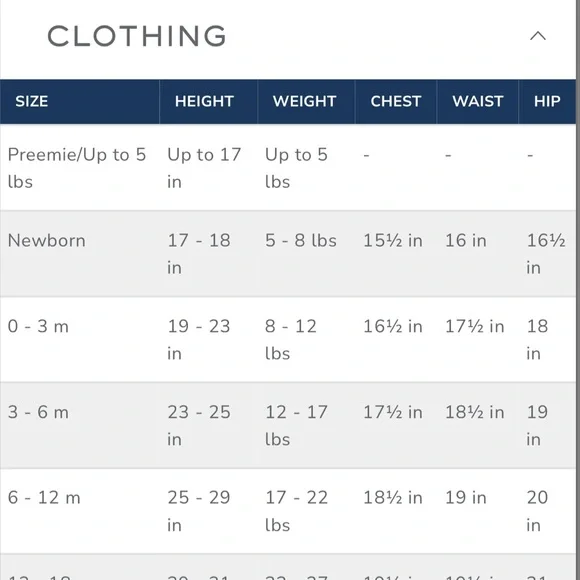
Task: Click the Newborn chest 15½ in cell
Action: 393,241
